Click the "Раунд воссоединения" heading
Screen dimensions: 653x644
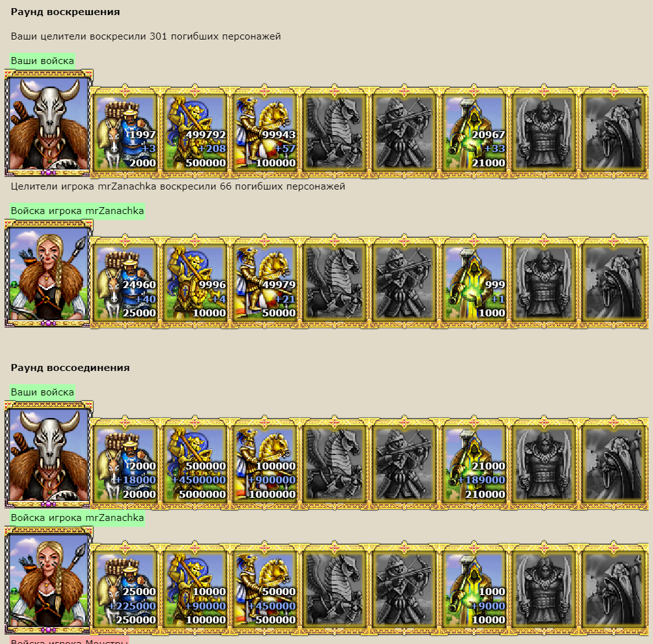point(70,368)
